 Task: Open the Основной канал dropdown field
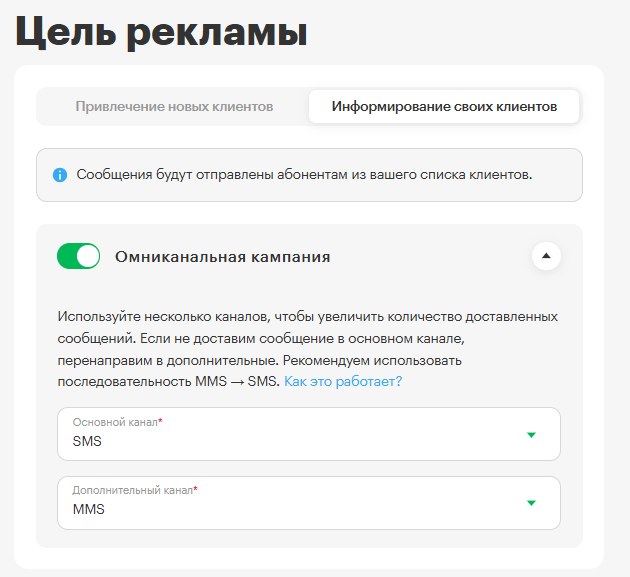pyautogui.click(x=300, y=434)
